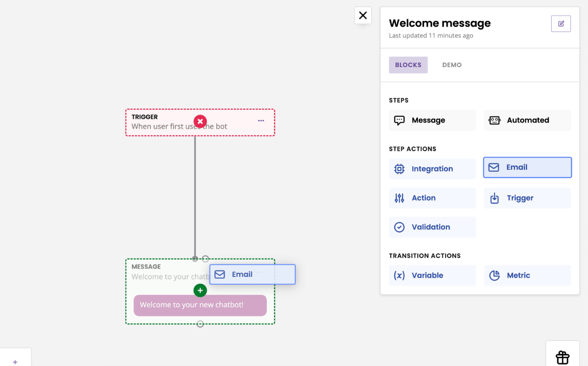Click the plus button in the bottom left

[x=15, y=362]
